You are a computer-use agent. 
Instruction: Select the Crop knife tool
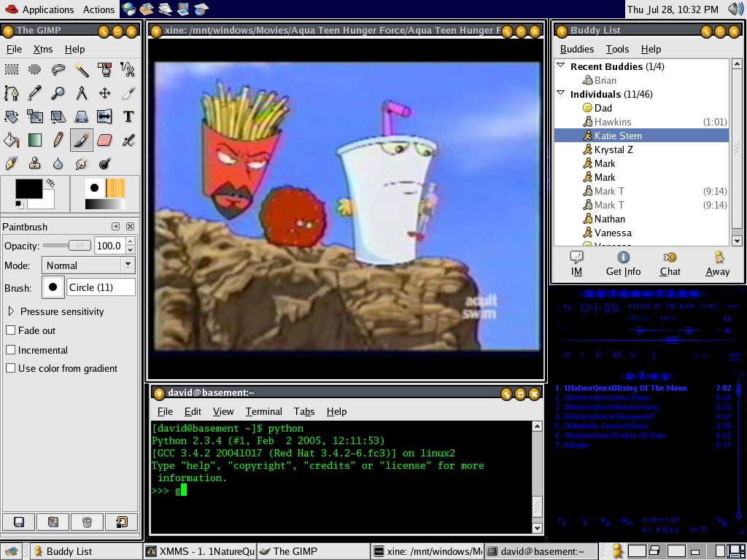128,93
